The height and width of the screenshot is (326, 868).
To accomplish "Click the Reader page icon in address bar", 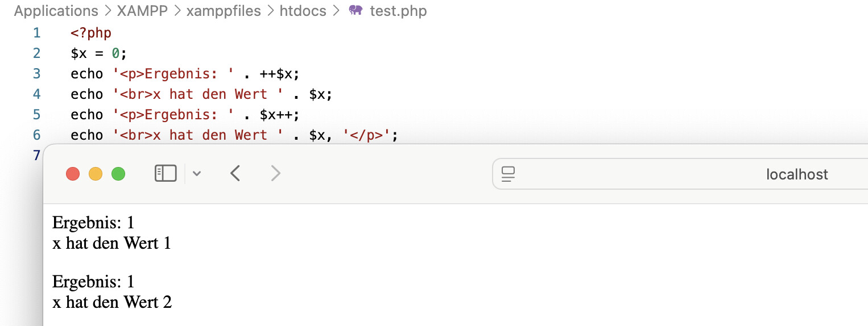I will coord(509,174).
